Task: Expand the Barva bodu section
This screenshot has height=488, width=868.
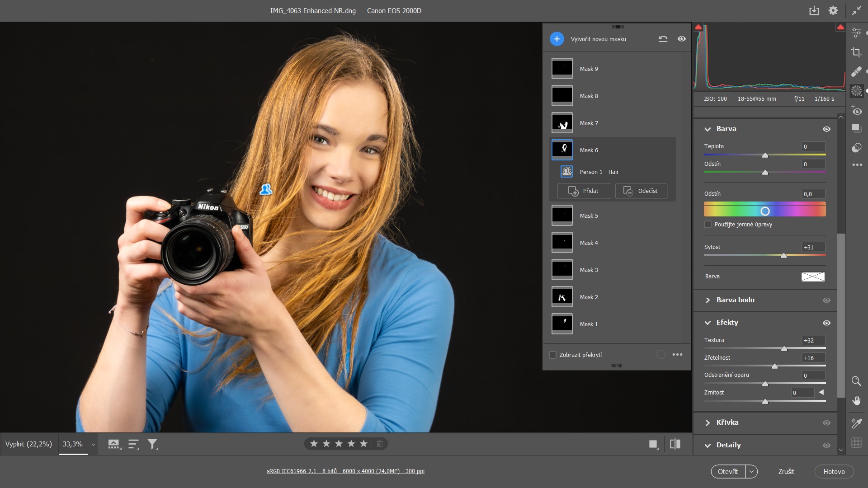Action: (708, 300)
